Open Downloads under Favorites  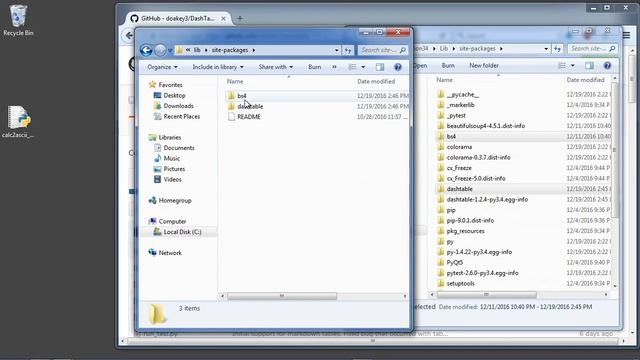click(x=178, y=106)
